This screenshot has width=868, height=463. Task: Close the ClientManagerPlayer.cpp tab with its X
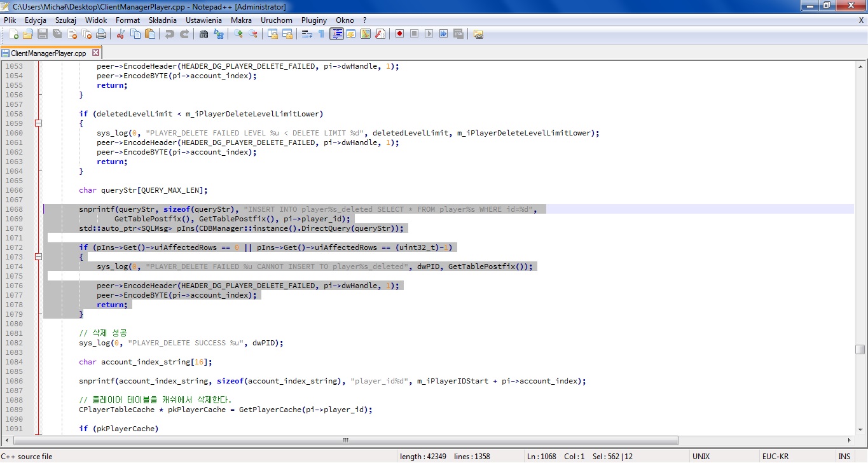(x=96, y=53)
